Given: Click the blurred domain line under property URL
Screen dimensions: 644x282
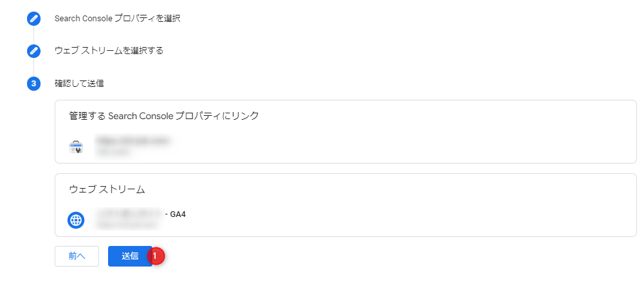Looking at the screenshot, I should click(113, 152).
